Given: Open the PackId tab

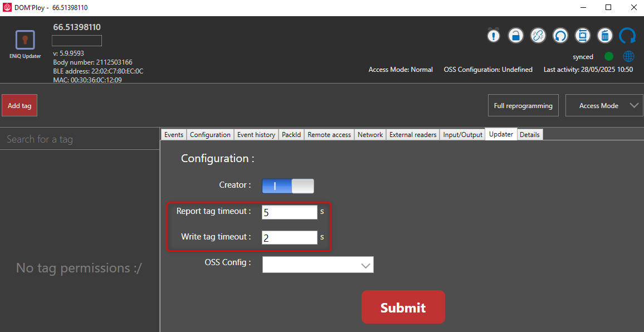Looking at the screenshot, I should click(x=291, y=135).
